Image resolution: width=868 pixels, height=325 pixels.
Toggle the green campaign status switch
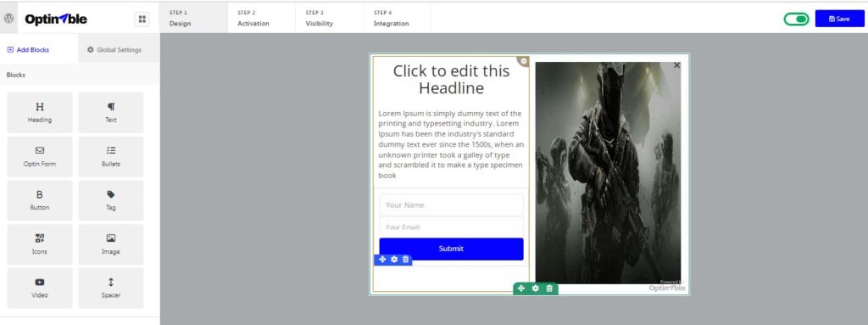click(x=796, y=19)
